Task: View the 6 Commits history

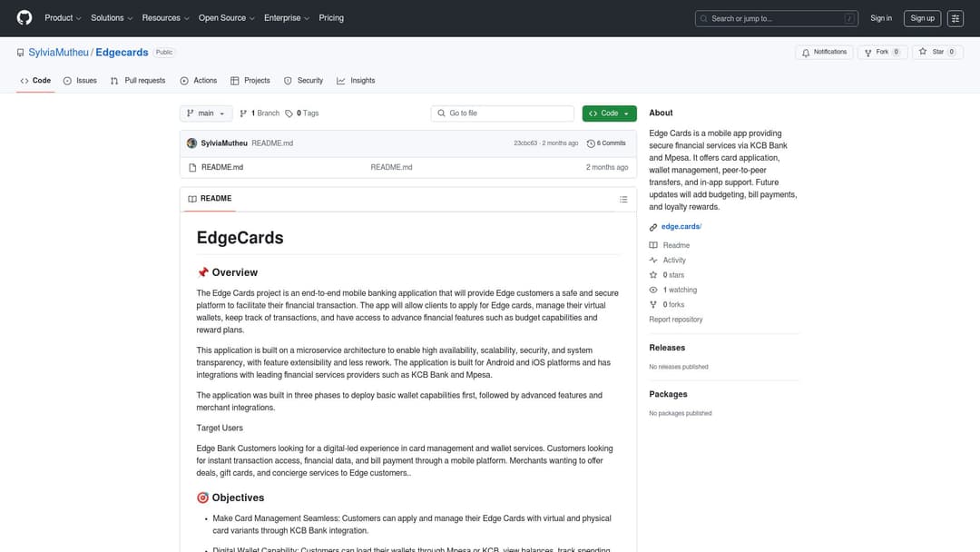Action: click(606, 143)
